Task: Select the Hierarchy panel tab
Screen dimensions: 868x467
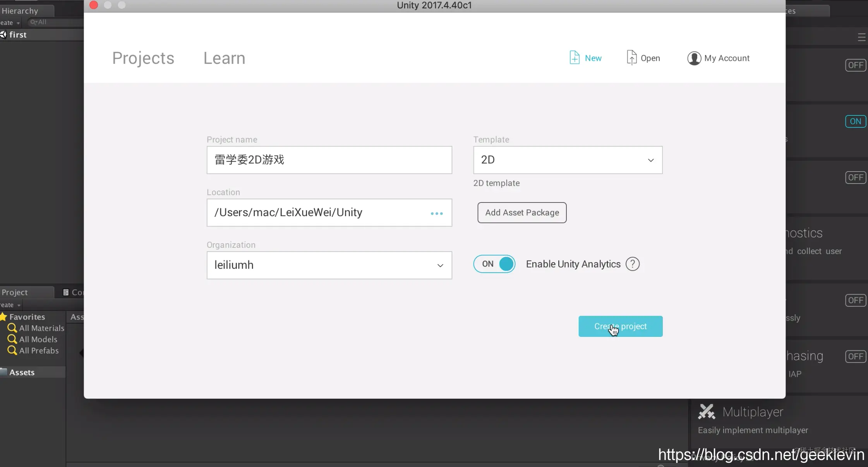Action: pos(27,11)
